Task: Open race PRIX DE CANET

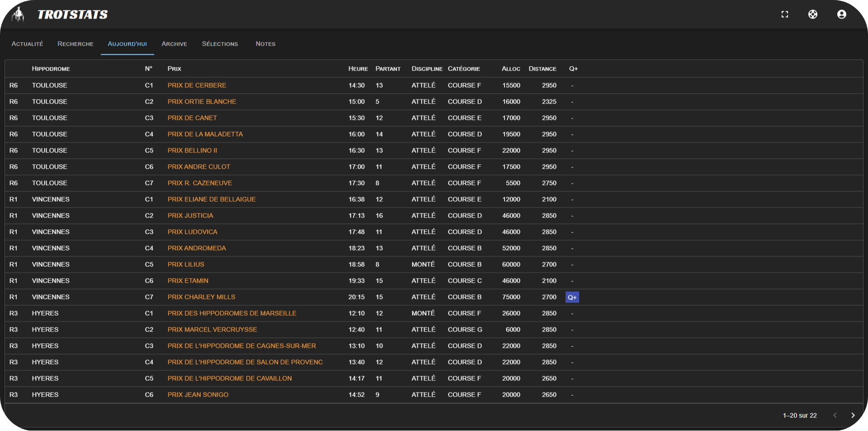Action: point(192,118)
